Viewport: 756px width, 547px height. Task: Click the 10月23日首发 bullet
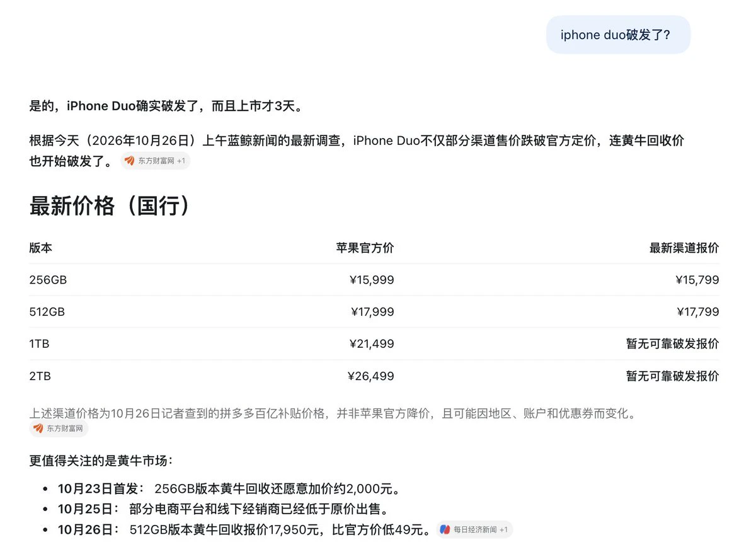coord(230,488)
